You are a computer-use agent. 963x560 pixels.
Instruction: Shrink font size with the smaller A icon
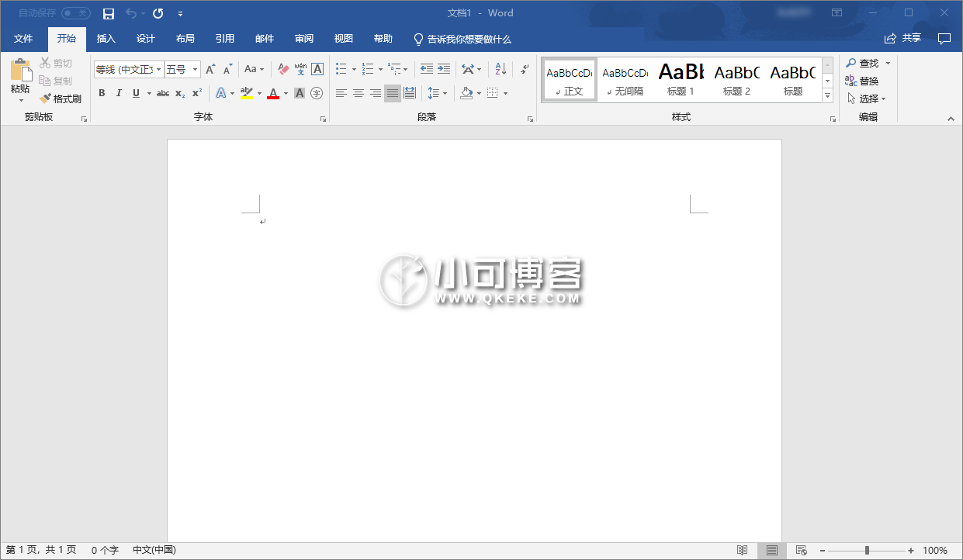coord(227,70)
